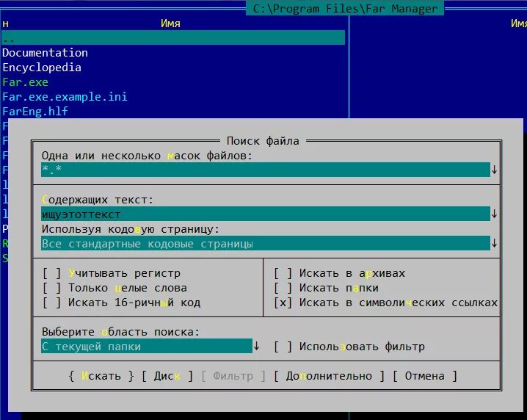Click the Одна или несколько масок файлов label
This screenshot has width=527, height=420.
click(x=147, y=156)
